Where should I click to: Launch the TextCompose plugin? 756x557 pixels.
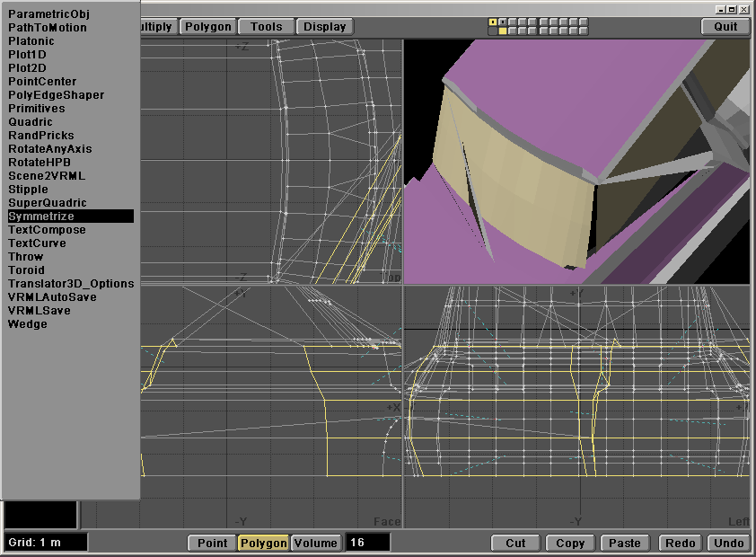pyautogui.click(x=47, y=230)
